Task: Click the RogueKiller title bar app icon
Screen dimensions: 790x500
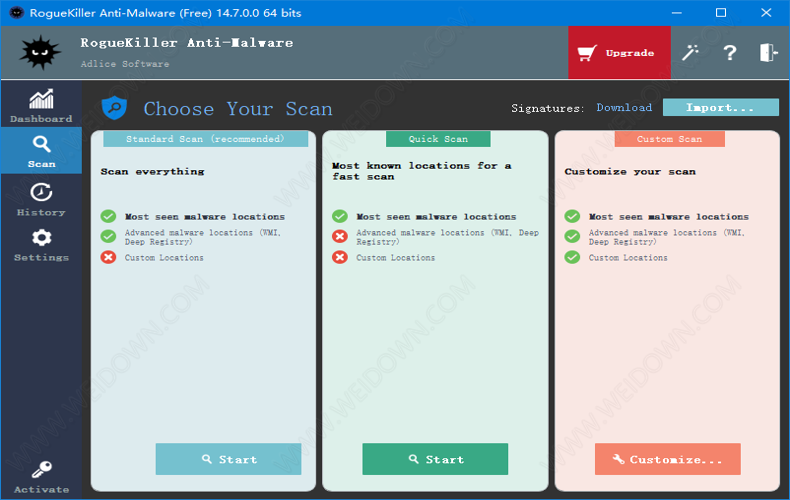Action: [x=17, y=13]
